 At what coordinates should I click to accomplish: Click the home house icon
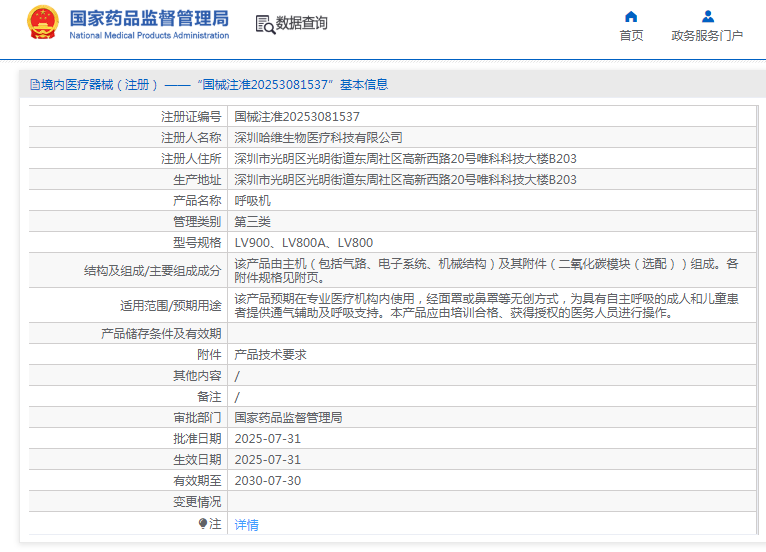631,17
